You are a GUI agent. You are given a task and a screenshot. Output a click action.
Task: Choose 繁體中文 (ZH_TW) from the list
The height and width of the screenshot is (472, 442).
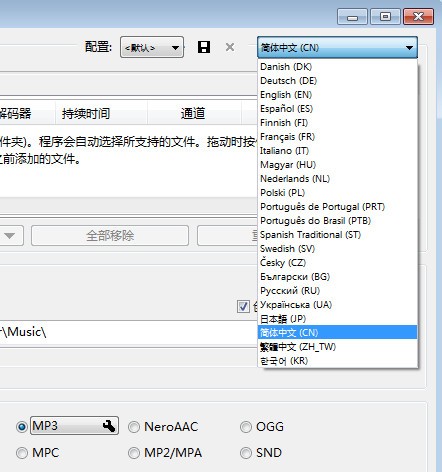coord(337,347)
